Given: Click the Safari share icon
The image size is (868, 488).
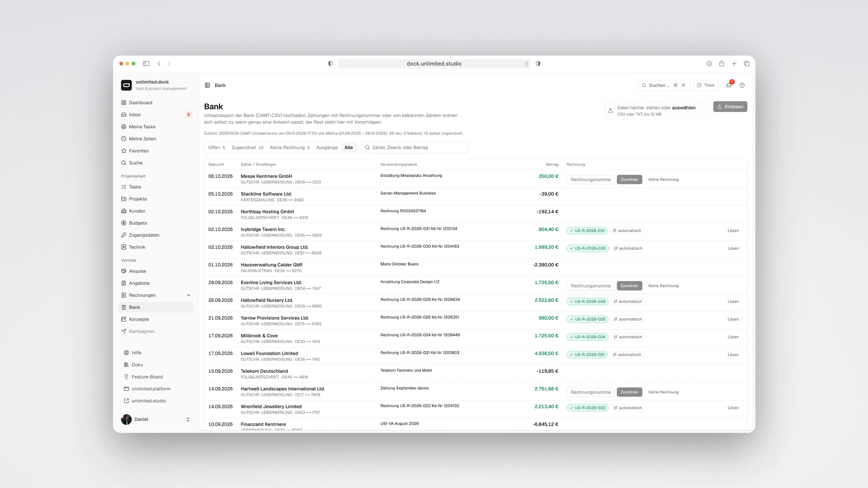Looking at the screenshot, I should click(722, 64).
